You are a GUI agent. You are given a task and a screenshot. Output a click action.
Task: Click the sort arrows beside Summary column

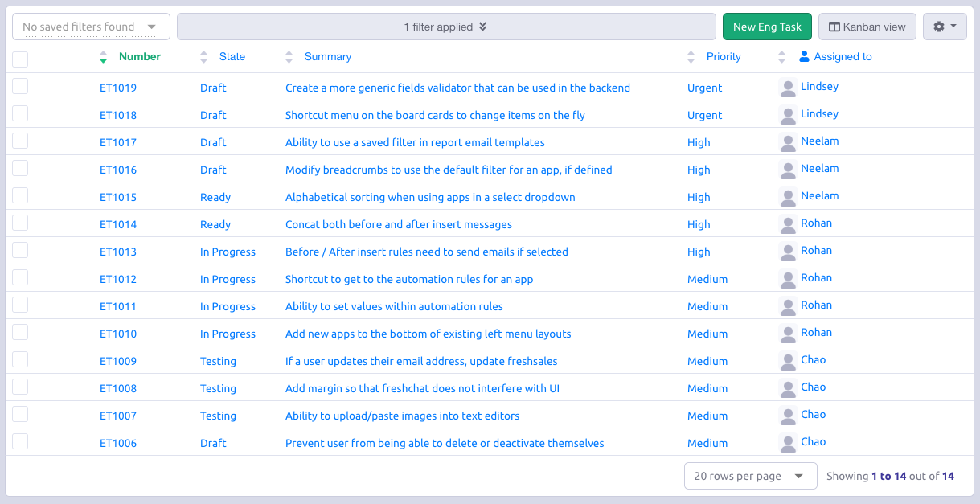click(x=289, y=57)
